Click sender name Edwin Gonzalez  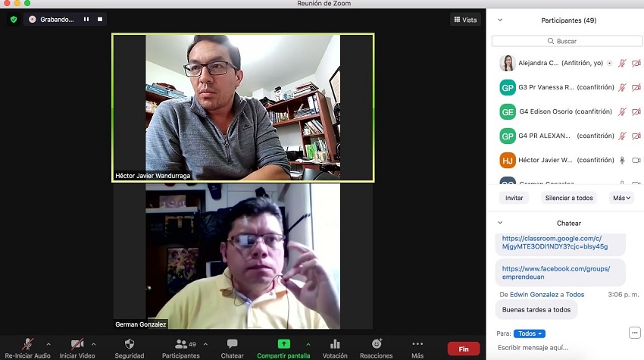pos(534,294)
